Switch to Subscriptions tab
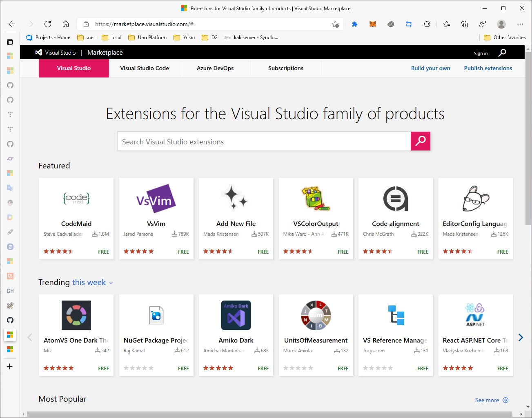The width and height of the screenshot is (532, 418). point(286,68)
